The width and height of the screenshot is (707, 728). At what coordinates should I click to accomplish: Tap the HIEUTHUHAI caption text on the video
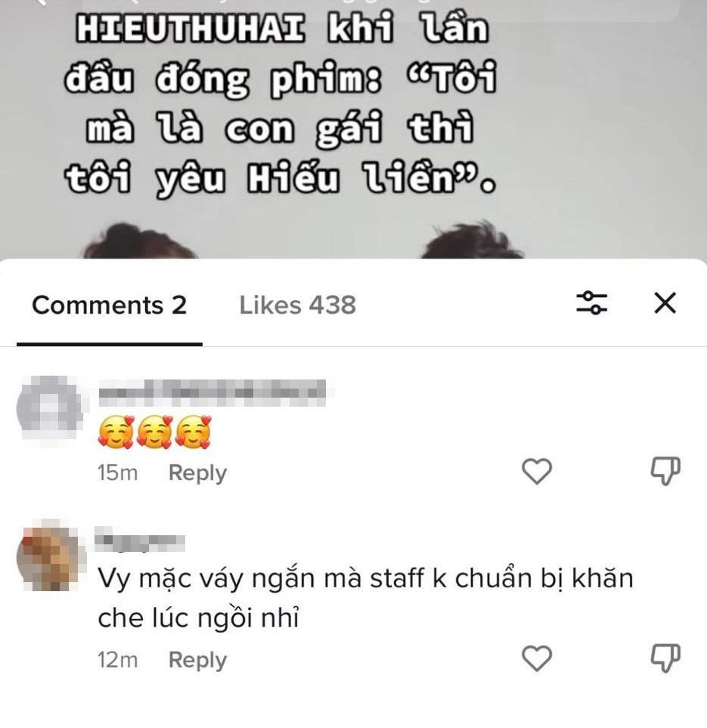pos(281,104)
